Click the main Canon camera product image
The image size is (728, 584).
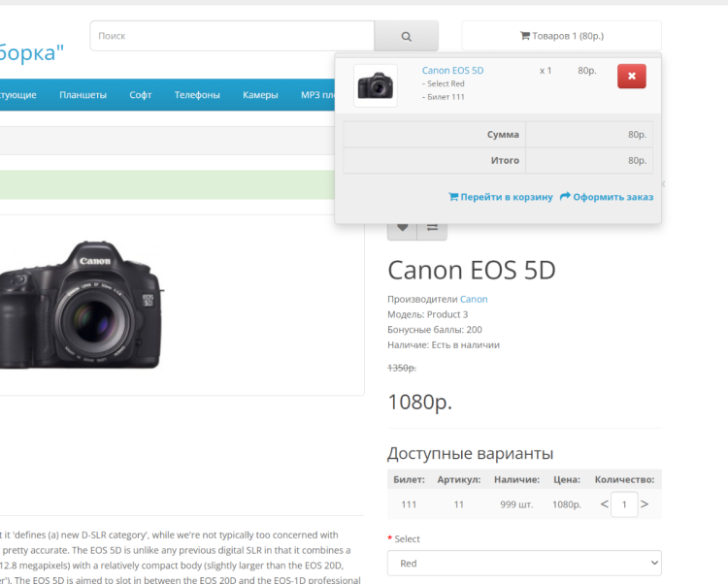[83, 305]
